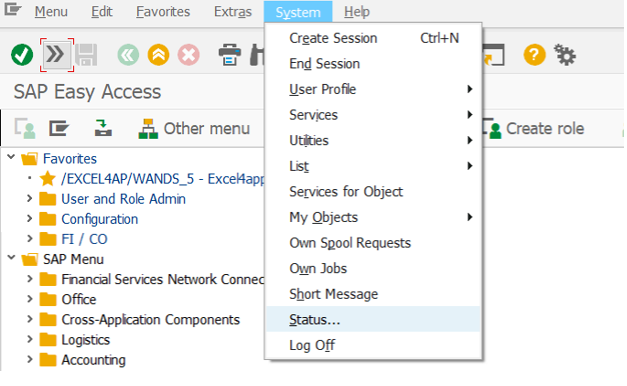Select Status... from the System menu
Viewport: 627px width, 386px height.
click(x=373, y=319)
